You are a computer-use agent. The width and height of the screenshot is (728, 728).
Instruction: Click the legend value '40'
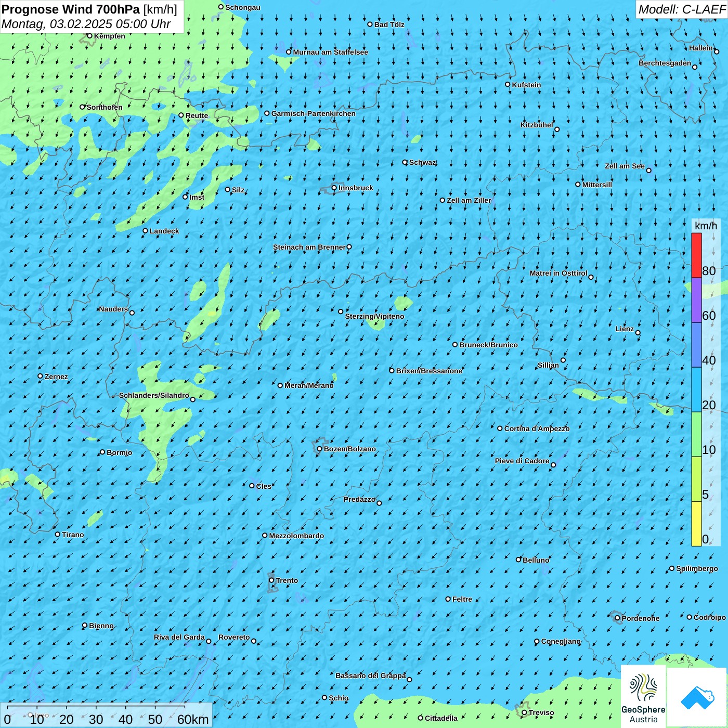point(709,360)
